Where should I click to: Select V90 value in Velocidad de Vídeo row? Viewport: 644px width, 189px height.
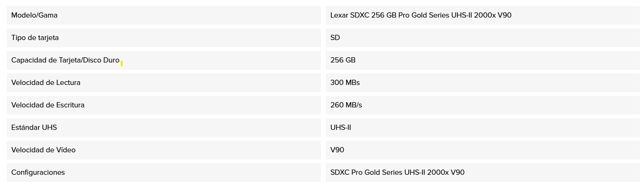(337, 150)
